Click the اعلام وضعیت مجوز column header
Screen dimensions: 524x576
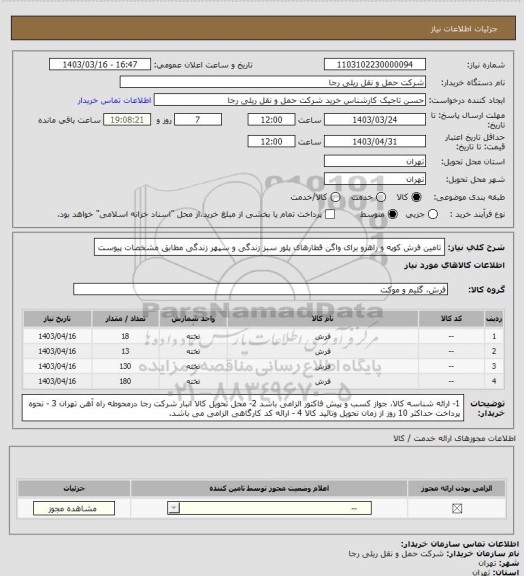point(269,489)
